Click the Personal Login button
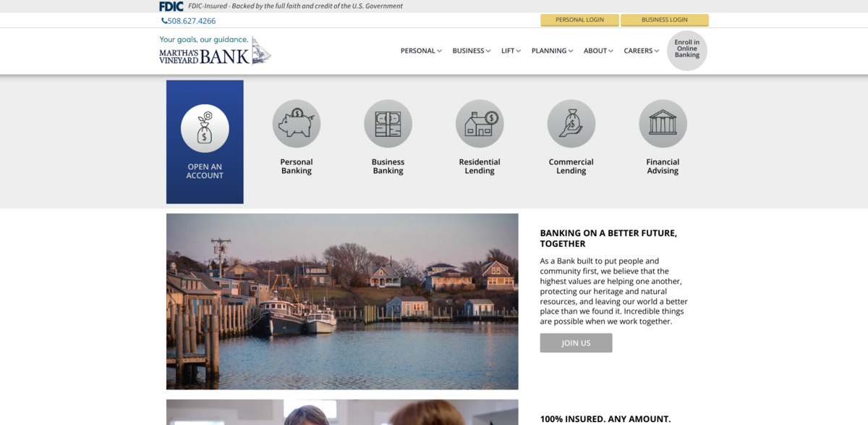 click(x=579, y=20)
